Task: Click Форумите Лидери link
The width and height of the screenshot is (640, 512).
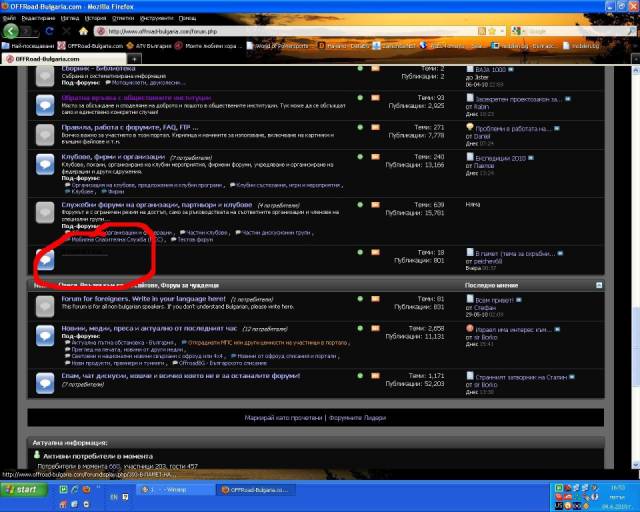Action: pos(357,418)
